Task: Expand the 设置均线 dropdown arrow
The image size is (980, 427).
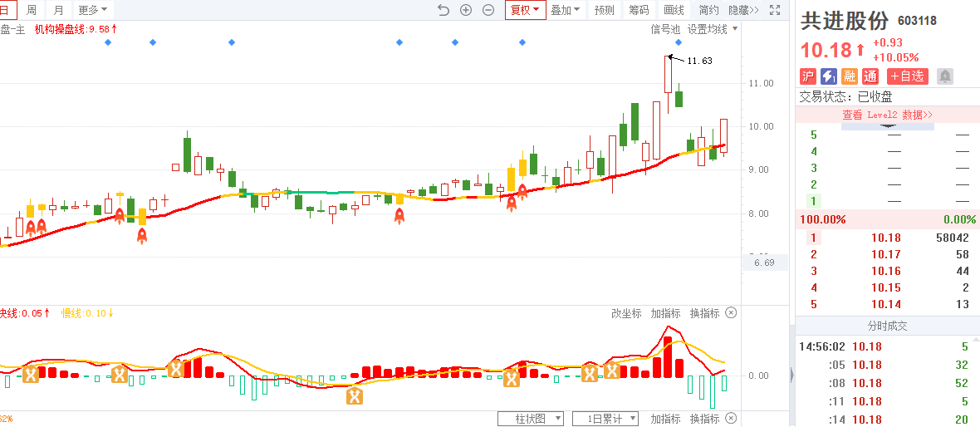Action: [735, 29]
